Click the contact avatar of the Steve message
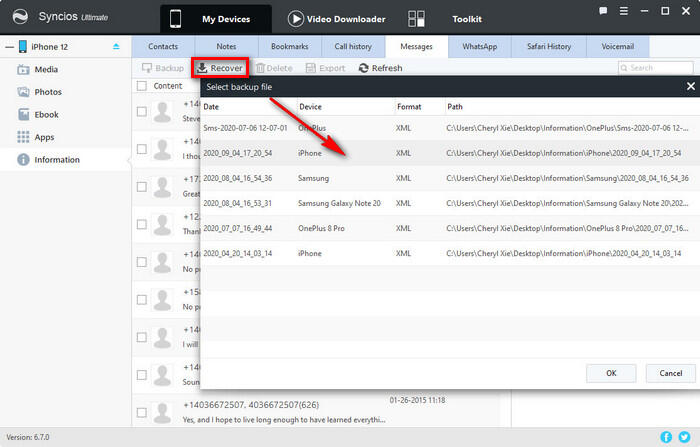The image size is (700, 447). pyautogui.click(x=162, y=111)
